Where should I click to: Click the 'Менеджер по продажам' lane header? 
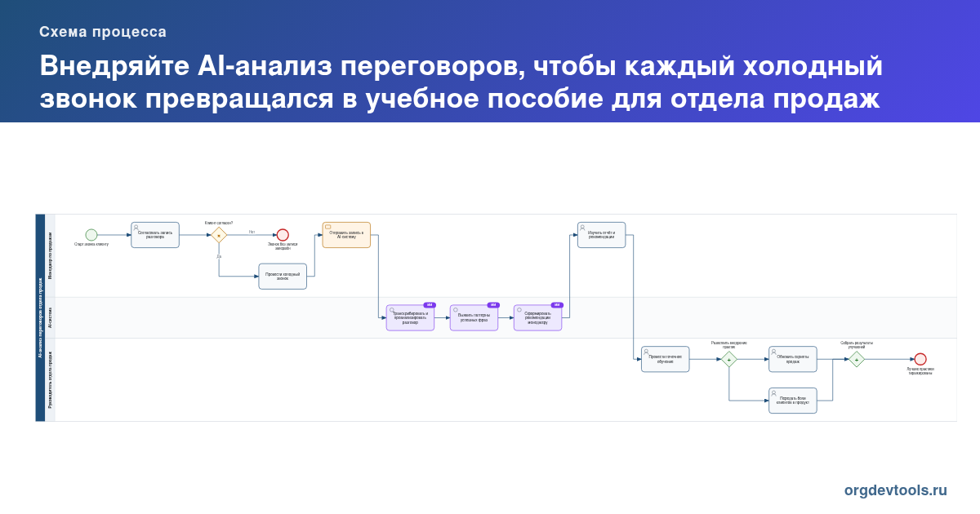pyautogui.click(x=50, y=255)
